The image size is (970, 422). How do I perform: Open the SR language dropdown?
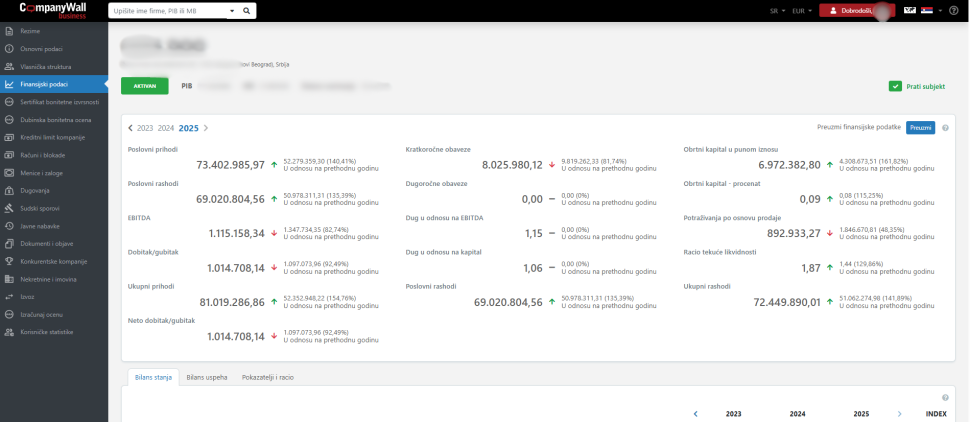(775, 11)
